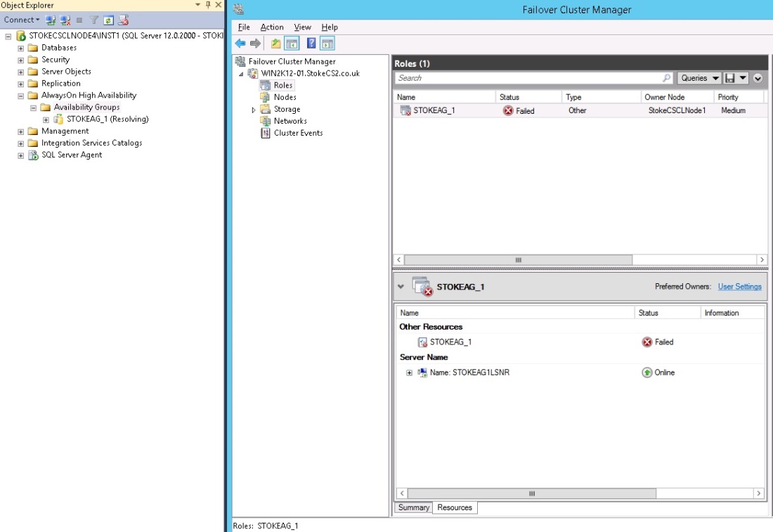This screenshot has width=773, height=532.
Task: Click the Forward arrow in Failover Cluster Manager
Action: [255, 44]
